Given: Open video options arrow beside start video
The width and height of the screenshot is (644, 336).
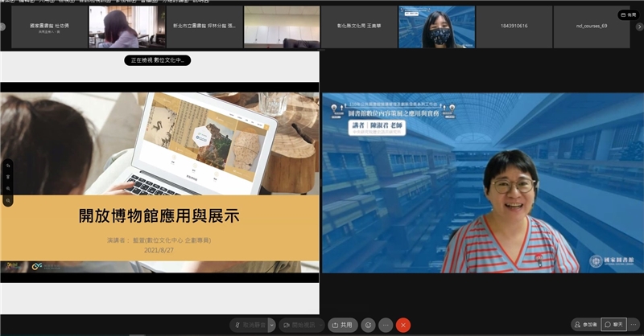Looking at the screenshot, I should (x=320, y=325).
